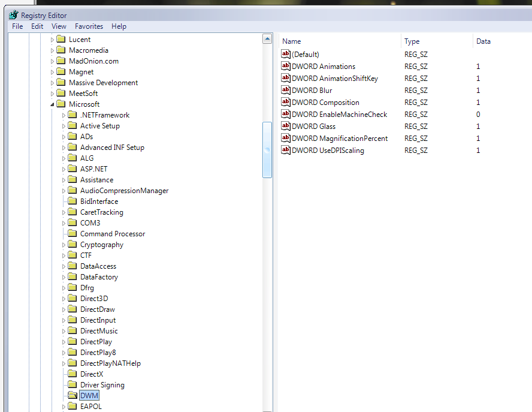Click the icon of DWORD AnimationShiftKey value

[x=286, y=78]
